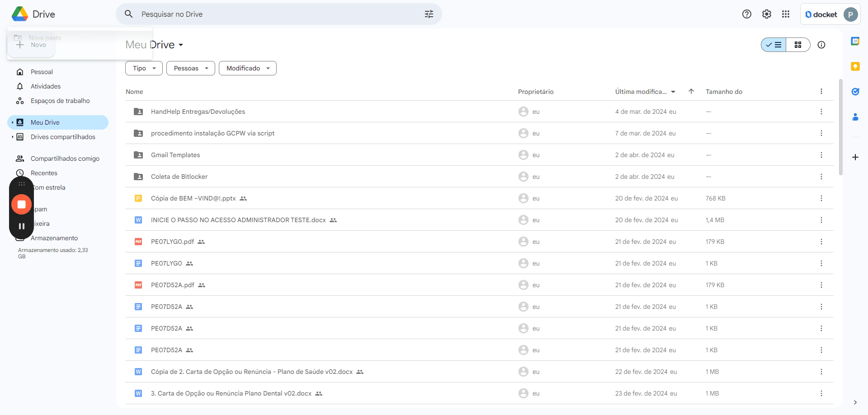Open more actions for PEO7LYGO.pdf row

(821, 242)
